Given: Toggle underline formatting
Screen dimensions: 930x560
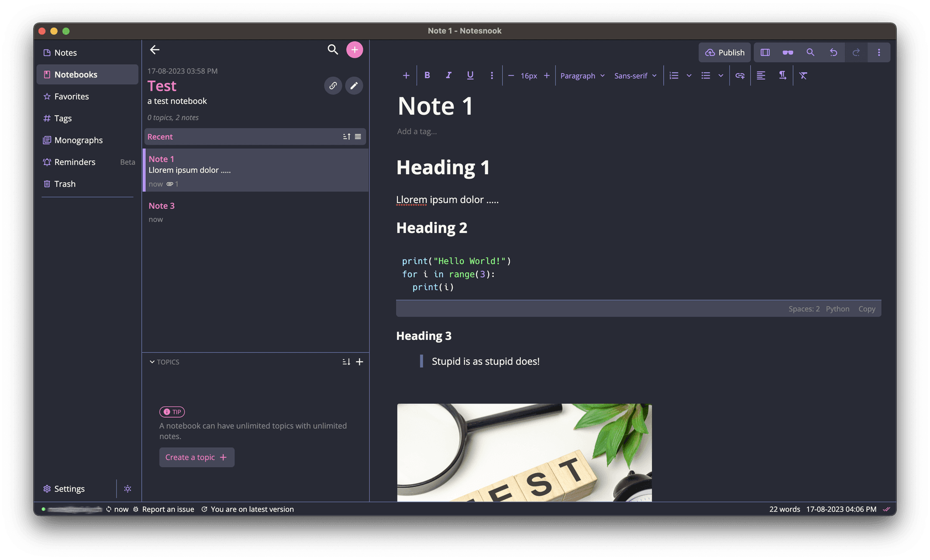Looking at the screenshot, I should tap(471, 76).
